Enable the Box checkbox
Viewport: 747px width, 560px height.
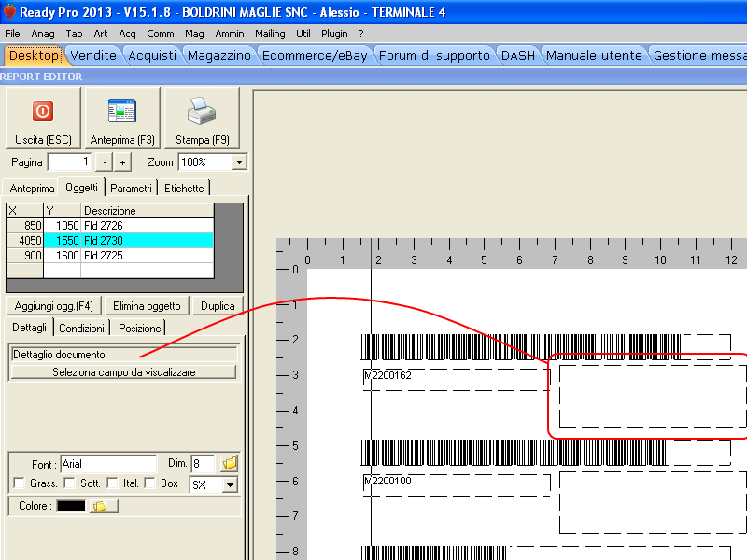[x=149, y=483]
